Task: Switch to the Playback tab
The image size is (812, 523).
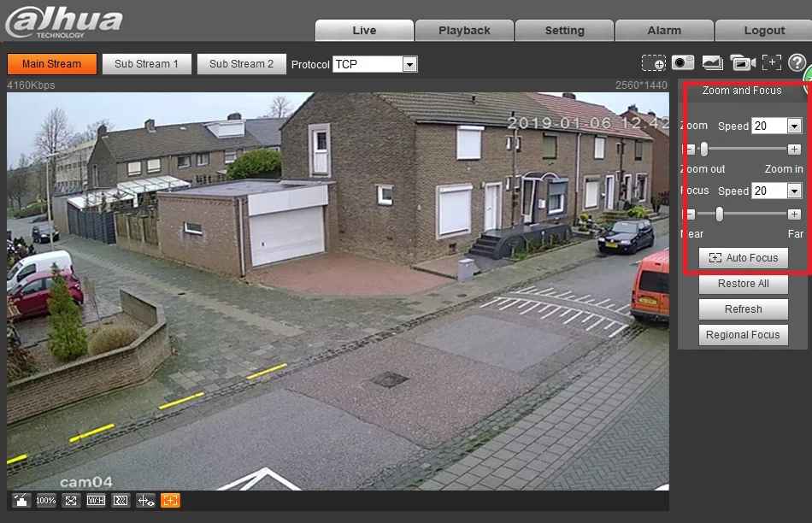Action: click(x=464, y=30)
